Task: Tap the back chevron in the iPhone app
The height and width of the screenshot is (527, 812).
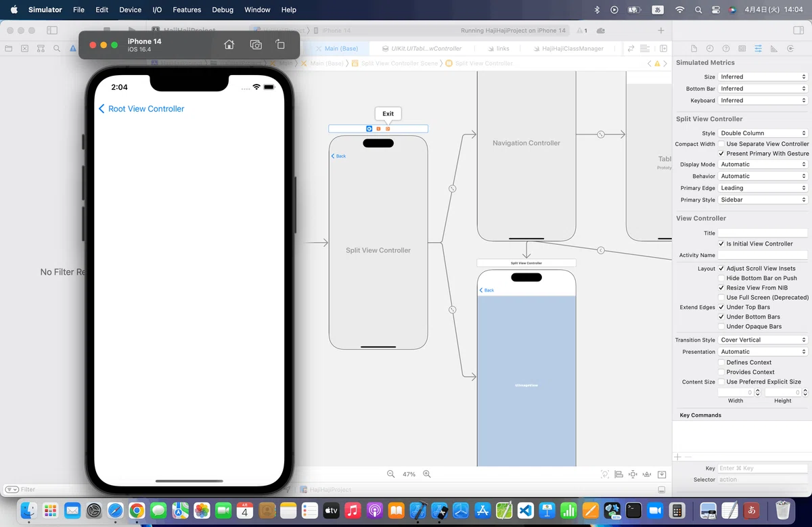Action: 101,109
